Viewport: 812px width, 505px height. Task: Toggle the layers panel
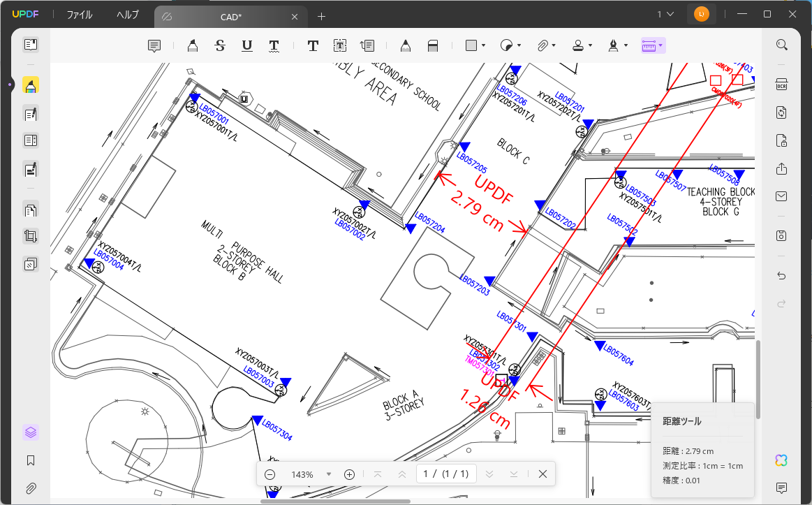coord(30,432)
